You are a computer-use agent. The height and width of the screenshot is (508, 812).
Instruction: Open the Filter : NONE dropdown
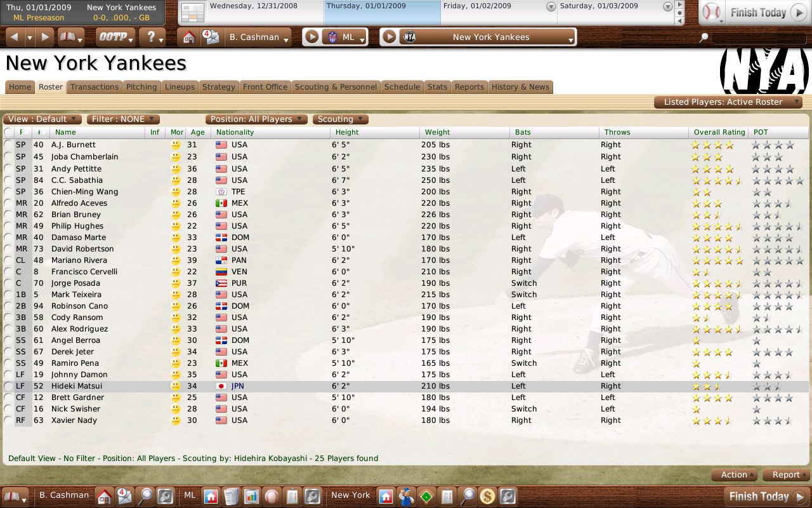click(123, 119)
